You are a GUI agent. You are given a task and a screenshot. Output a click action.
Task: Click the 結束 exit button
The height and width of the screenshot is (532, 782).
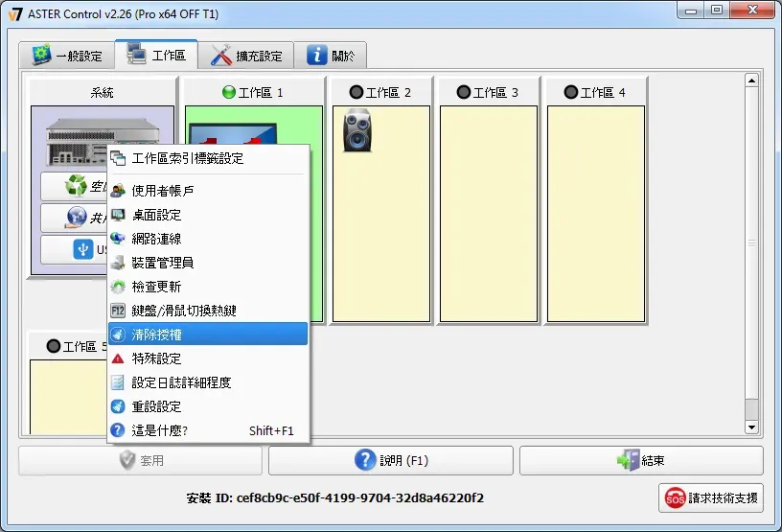tap(641, 460)
